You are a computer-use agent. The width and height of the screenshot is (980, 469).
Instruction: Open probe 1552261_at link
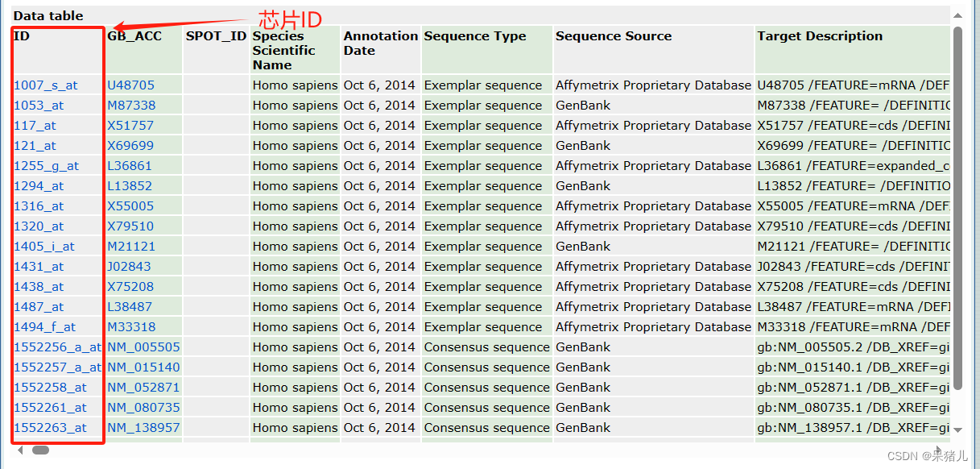pyautogui.click(x=50, y=408)
